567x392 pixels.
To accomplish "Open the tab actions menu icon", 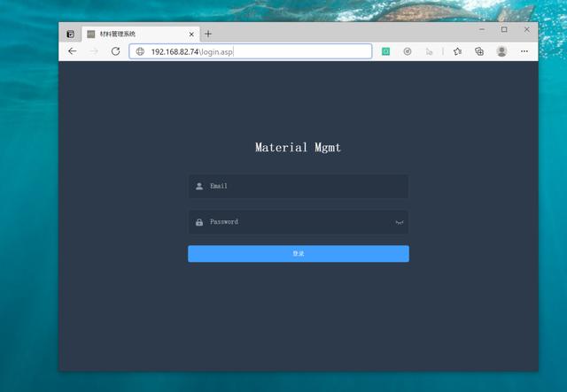I will click(x=71, y=34).
